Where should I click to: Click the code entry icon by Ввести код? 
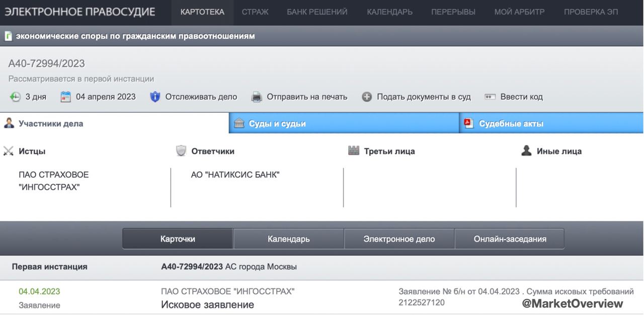(490, 97)
